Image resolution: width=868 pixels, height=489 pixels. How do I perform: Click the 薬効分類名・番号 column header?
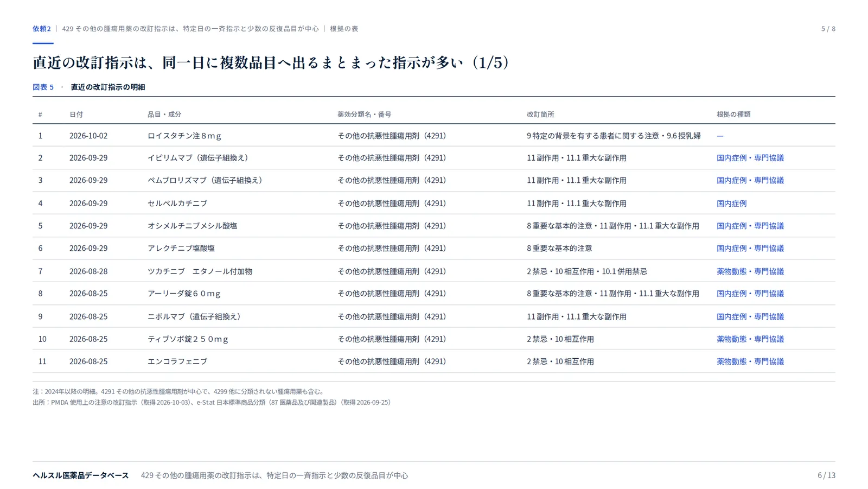coord(364,115)
